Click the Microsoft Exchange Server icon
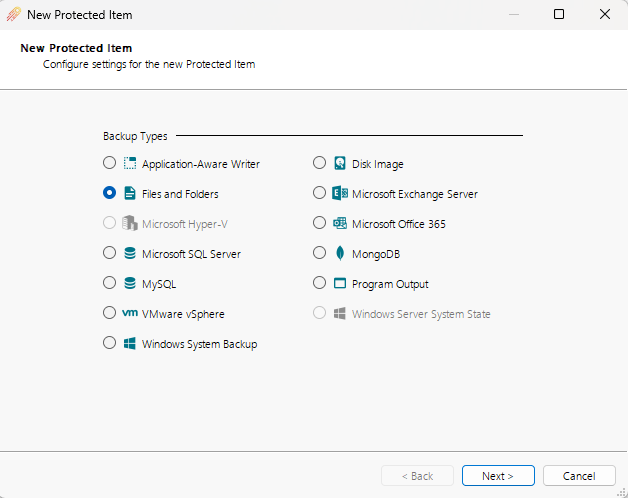This screenshot has width=628, height=498. (x=340, y=194)
